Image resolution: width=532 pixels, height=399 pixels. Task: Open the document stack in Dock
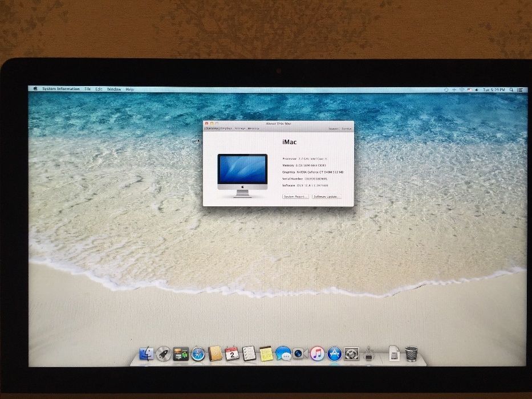[x=394, y=353]
